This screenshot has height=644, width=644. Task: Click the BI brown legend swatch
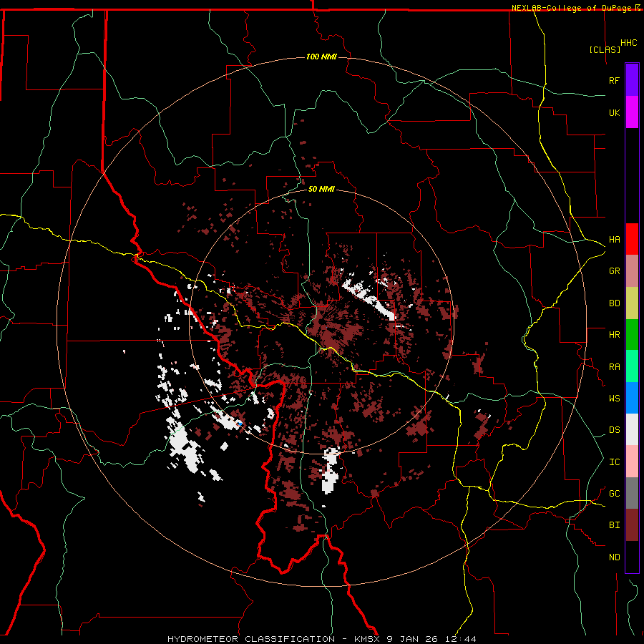[x=632, y=525]
